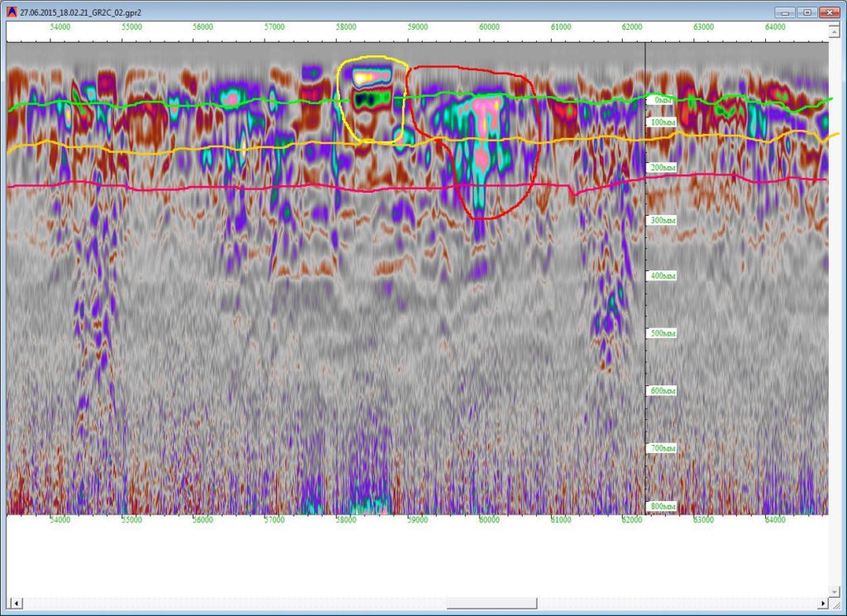The width and height of the screenshot is (847, 616).
Task: Click 59000 on the upper distance ruler
Action: click(418, 27)
